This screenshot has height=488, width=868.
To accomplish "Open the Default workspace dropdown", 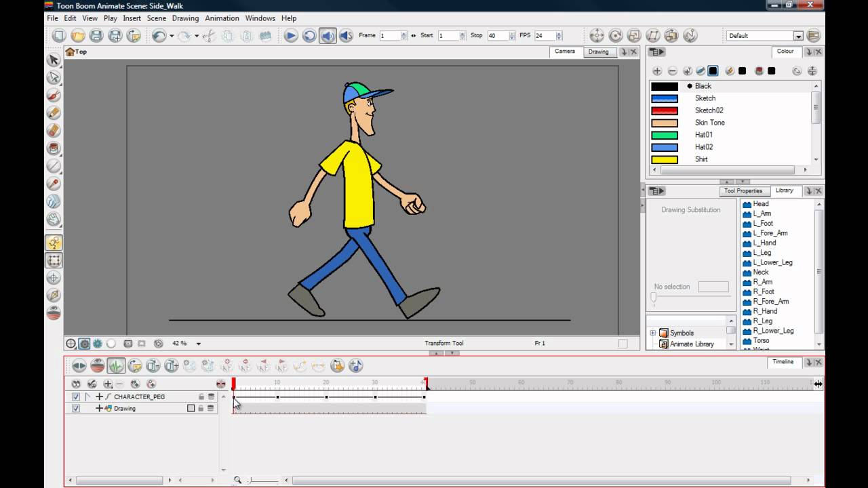I will click(x=798, y=36).
